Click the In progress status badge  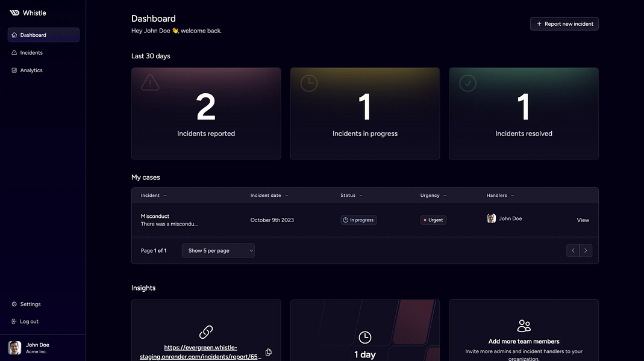tap(358, 220)
